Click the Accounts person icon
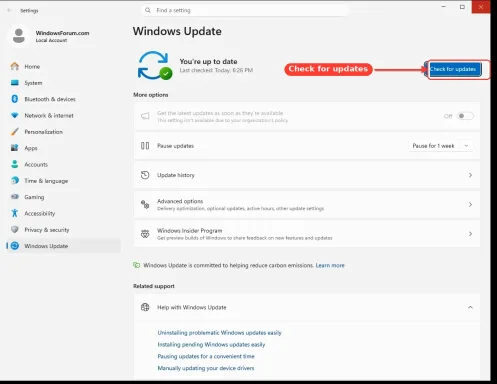 pos(15,164)
